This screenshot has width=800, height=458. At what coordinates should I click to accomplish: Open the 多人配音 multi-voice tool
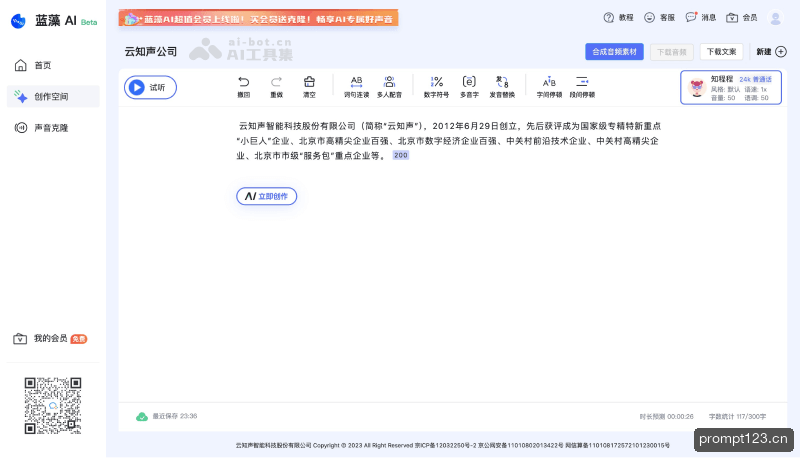tap(389, 87)
